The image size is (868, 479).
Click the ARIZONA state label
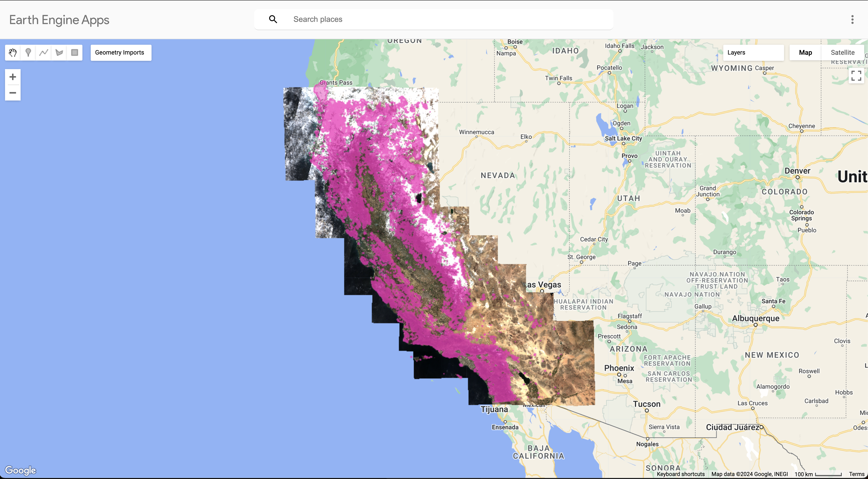[629, 349]
